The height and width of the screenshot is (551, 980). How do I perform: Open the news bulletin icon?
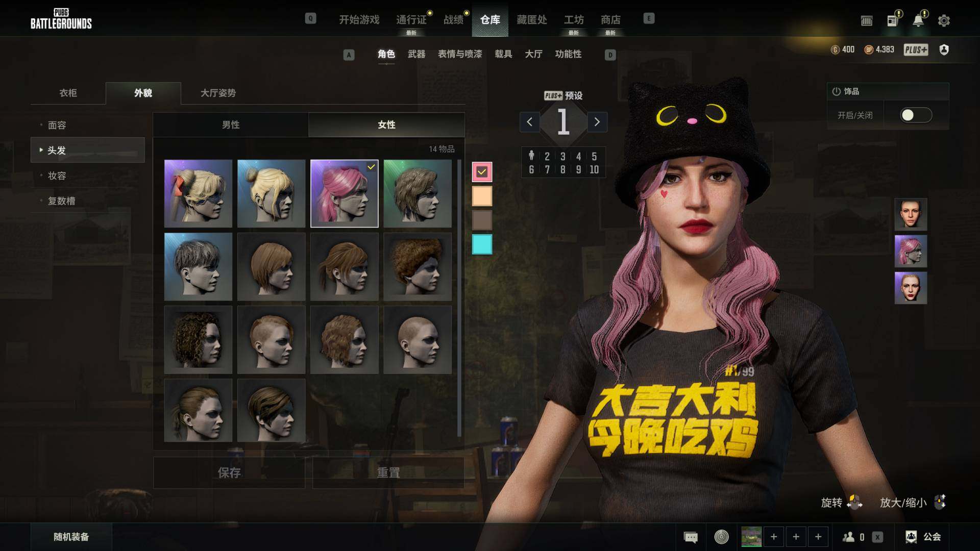[892, 20]
